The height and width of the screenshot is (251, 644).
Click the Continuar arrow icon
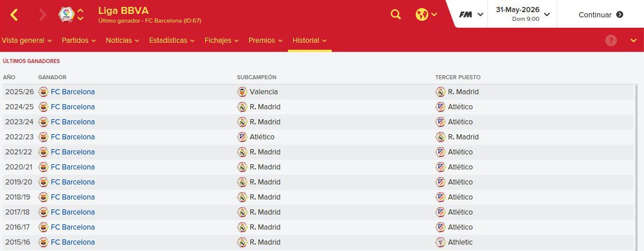tap(620, 15)
